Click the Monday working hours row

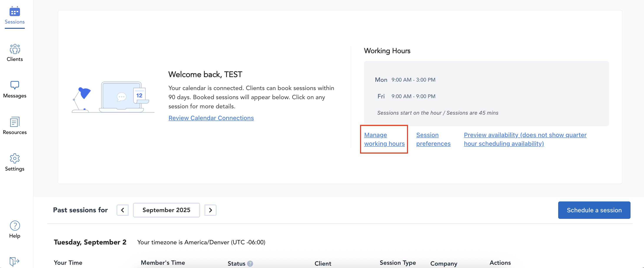(405, 80)
